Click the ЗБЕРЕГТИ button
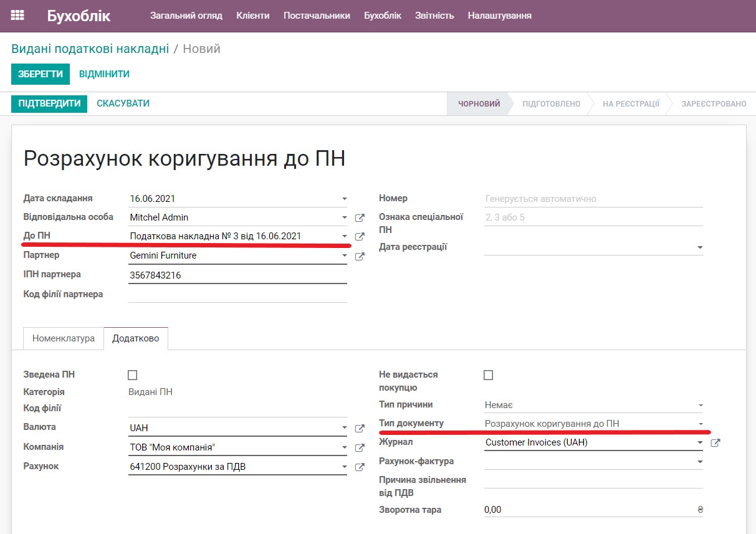The height and width of the screenshot is (534, 756). [x=40, y=74]
